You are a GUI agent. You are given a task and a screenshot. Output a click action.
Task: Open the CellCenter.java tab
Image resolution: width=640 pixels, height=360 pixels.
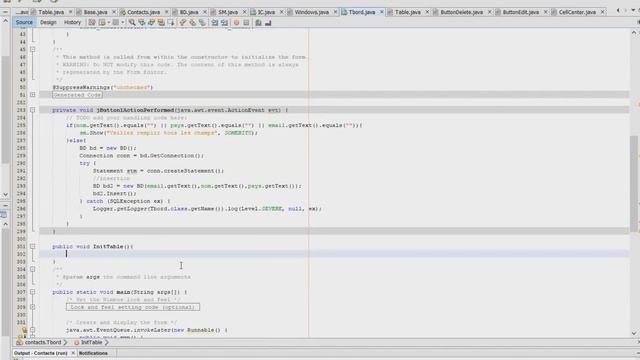tap(577, 12)
